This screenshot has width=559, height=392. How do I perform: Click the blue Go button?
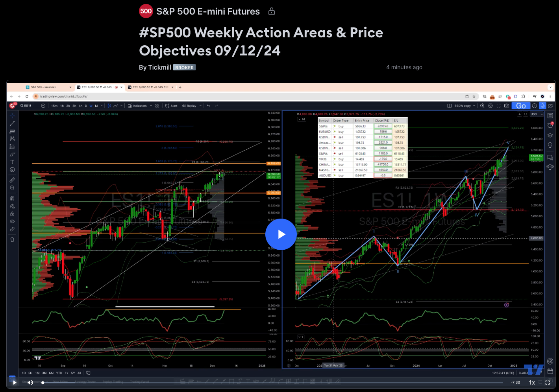[521, 106]
